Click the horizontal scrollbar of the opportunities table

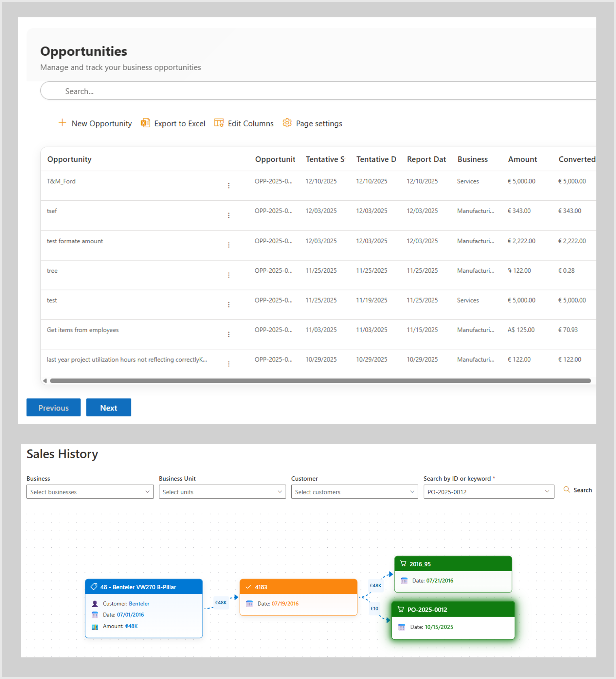tap(320, 381)
